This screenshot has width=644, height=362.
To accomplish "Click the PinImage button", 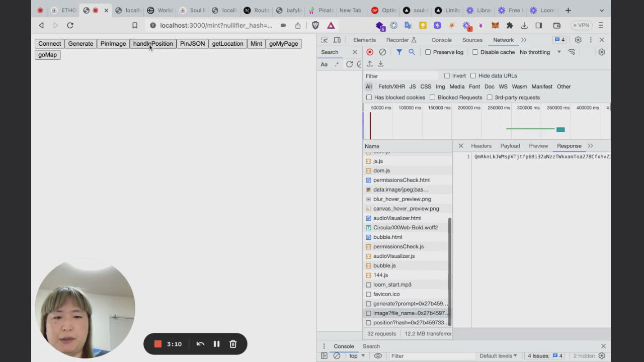I will tap(113, 44).
